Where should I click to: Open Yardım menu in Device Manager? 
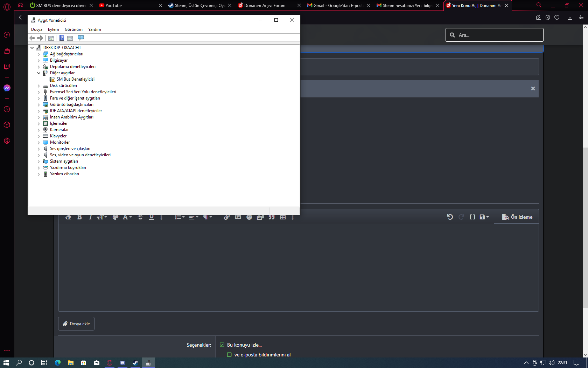[94, 29]
